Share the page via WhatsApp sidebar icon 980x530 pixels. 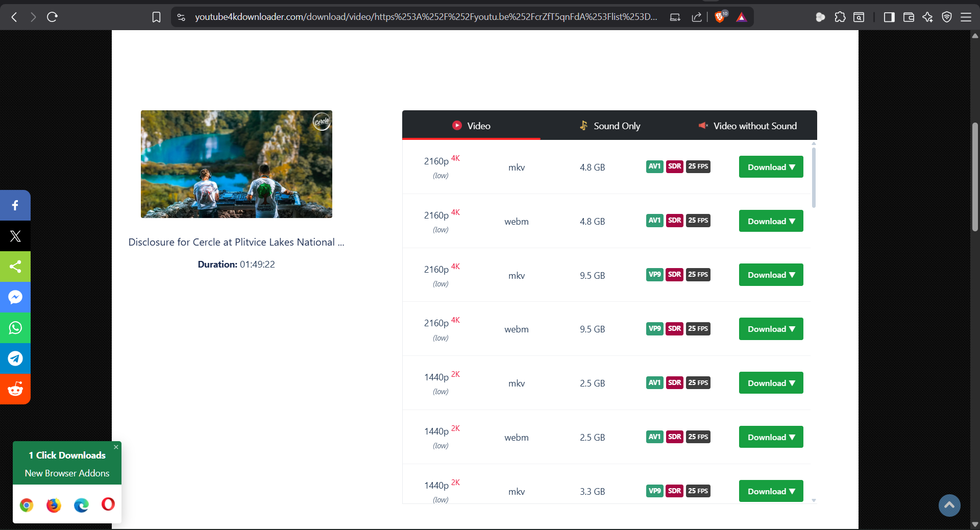[x=15, y=328]
